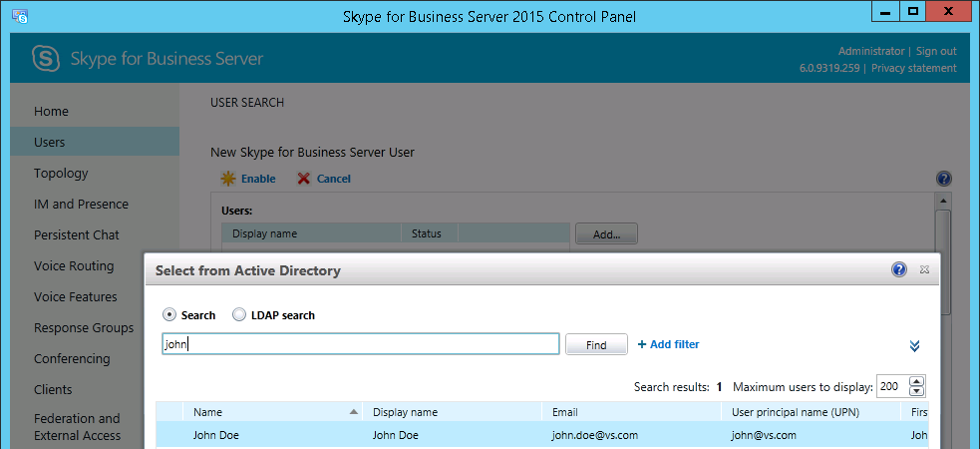Click the Add... button
The width and height of the screenshot is (980, 449).
[x=606, y=233]
